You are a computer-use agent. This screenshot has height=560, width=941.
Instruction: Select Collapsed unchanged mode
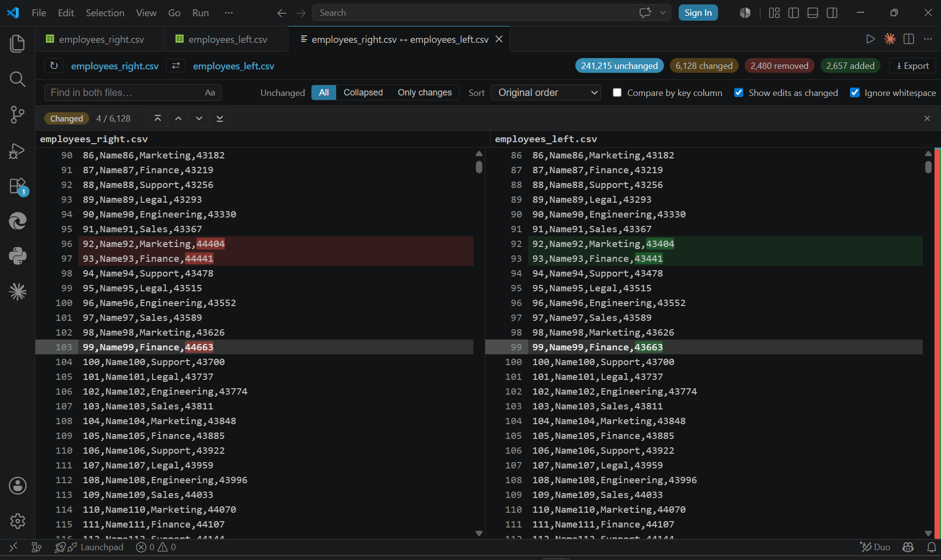[363, 93]
